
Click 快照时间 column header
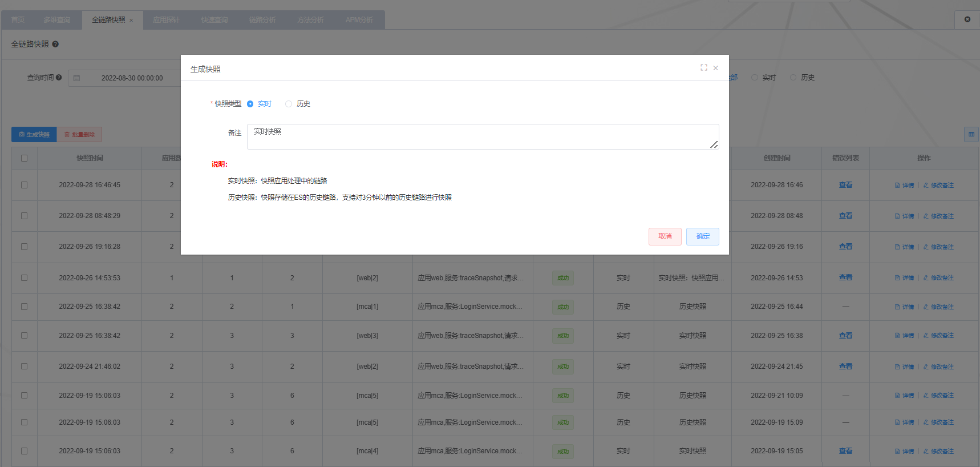click(90, 158)
